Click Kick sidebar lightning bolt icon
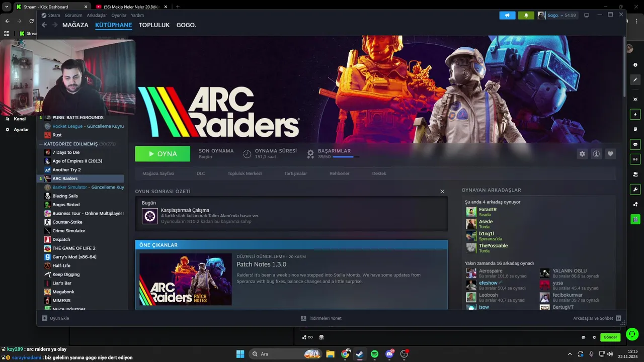 coord(635,115)
